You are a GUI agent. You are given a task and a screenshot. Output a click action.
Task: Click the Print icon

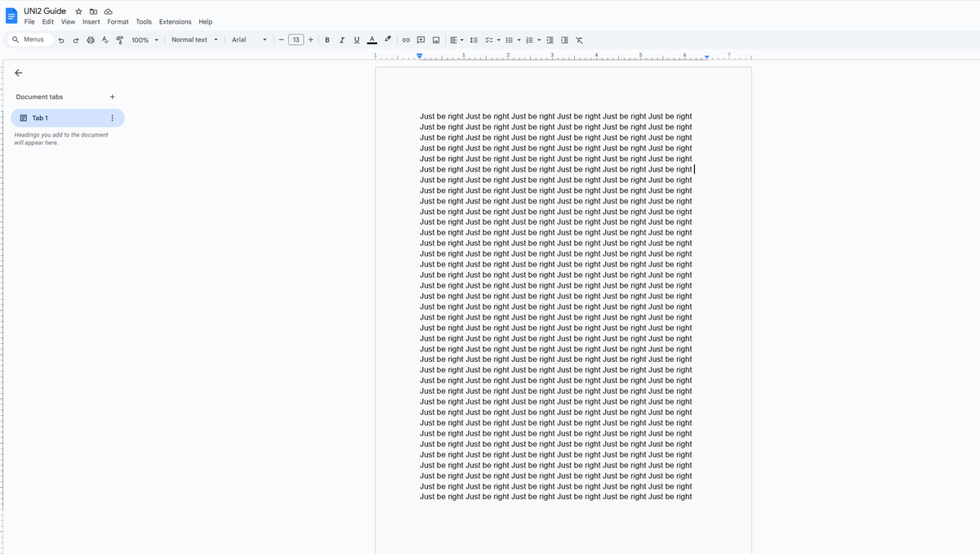[91, 40]
